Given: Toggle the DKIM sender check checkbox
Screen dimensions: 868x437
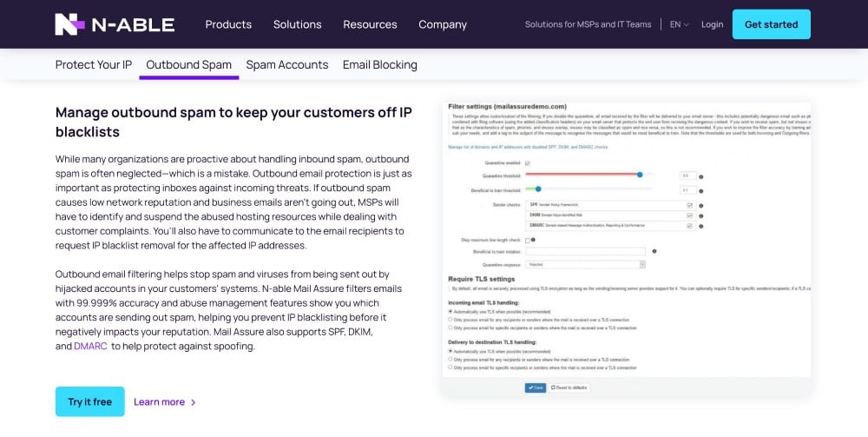Looking at the screenshot, I should point(690,215).
